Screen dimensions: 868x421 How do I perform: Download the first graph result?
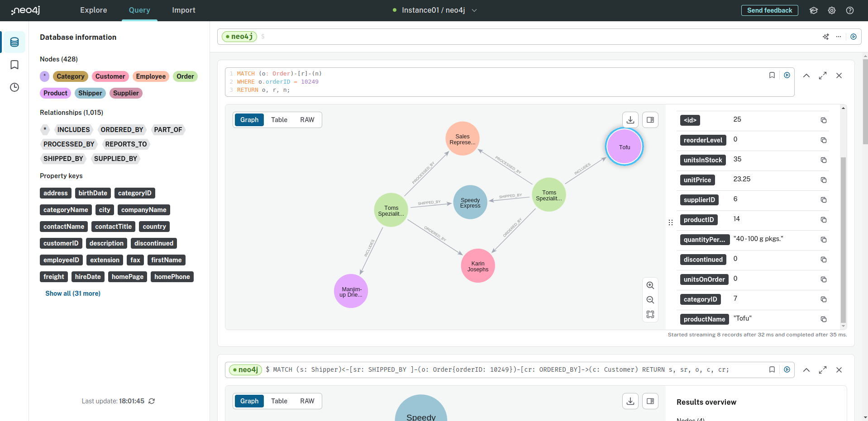point(630,120)
